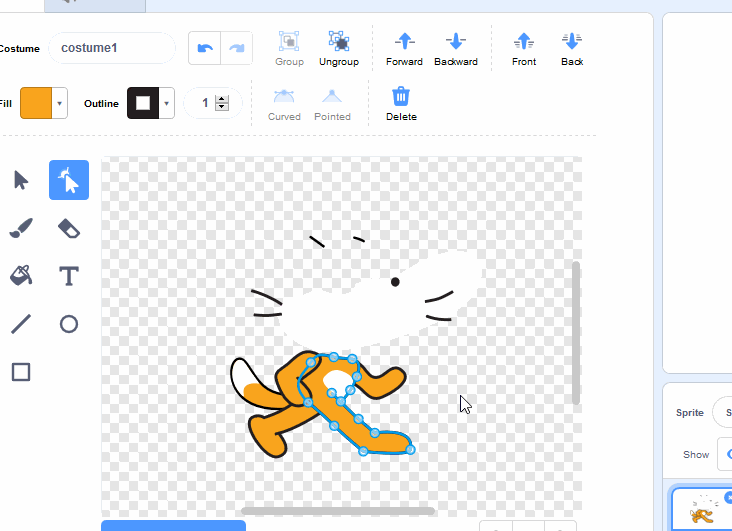The image size is (732, 531).
Task: Move selection Forward one layer
Action: coord(404,49)
